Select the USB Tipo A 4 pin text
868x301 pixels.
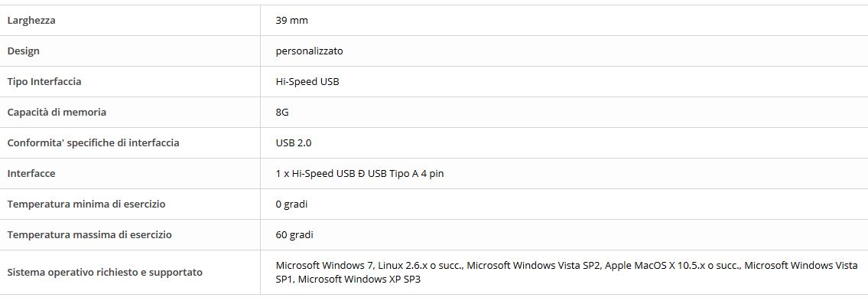pyautogui.click(x=410, y=174)
